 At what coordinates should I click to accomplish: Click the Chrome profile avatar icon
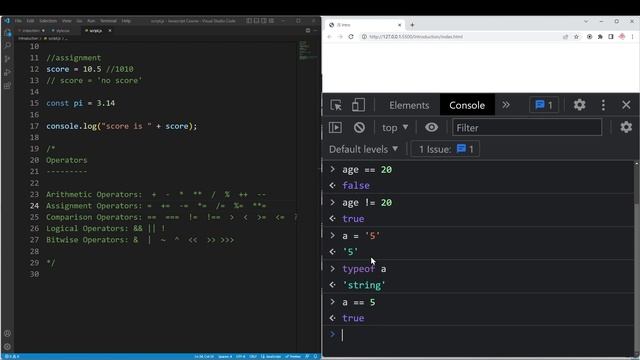[622, 37]
